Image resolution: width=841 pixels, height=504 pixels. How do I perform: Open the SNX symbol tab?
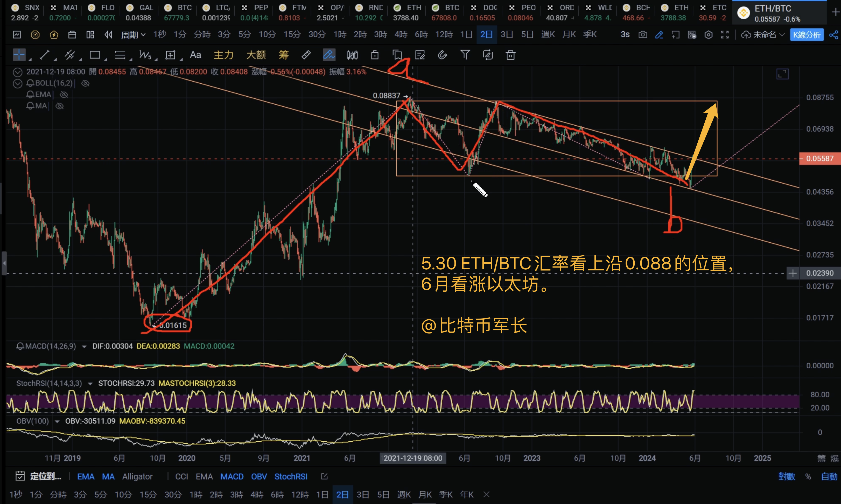[24, 13]
